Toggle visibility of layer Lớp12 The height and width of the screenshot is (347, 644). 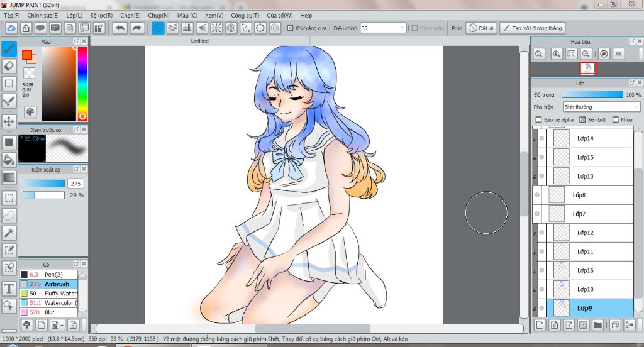point(541,233)
